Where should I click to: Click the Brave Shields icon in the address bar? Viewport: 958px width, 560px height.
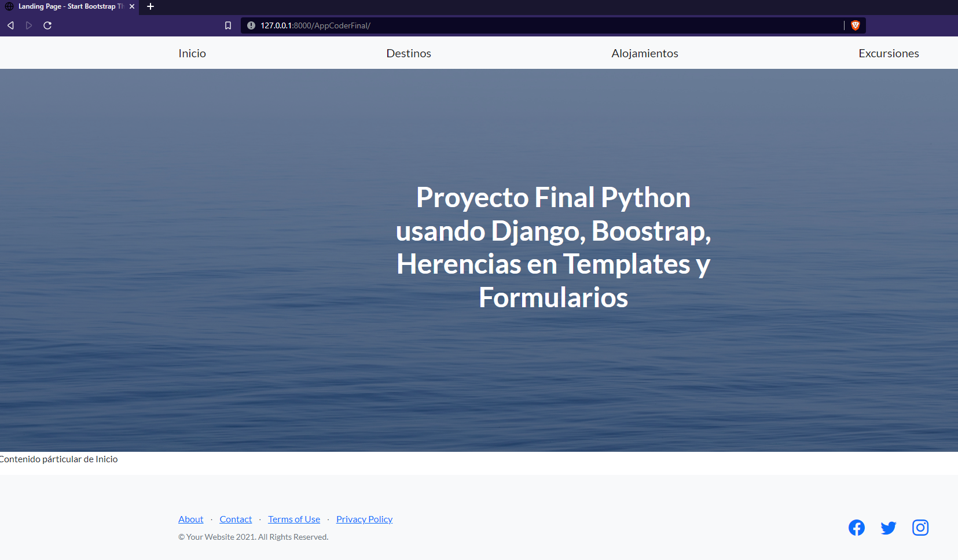pos(856,25)
